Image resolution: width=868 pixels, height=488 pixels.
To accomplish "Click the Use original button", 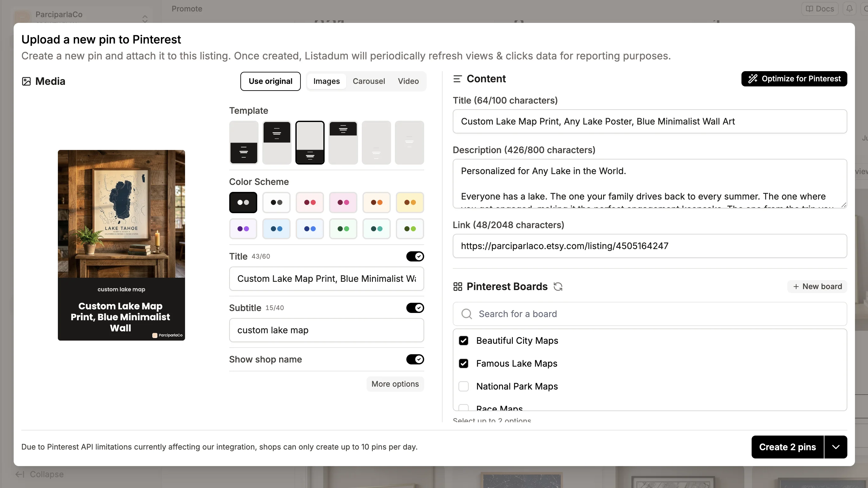I will 270,81.
